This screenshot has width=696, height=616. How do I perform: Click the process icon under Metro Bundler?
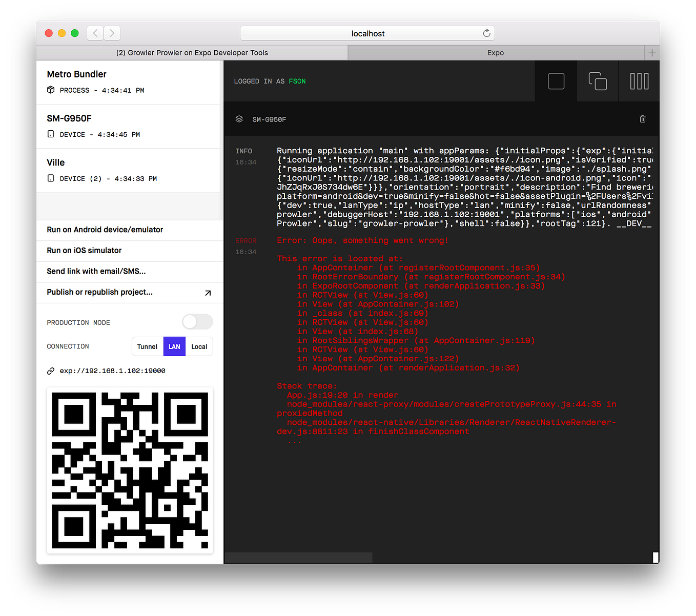pos(50,90)
